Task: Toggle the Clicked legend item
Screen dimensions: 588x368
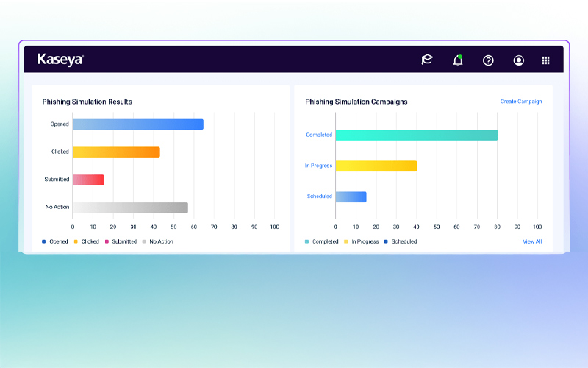Action: tap(87, 241)
